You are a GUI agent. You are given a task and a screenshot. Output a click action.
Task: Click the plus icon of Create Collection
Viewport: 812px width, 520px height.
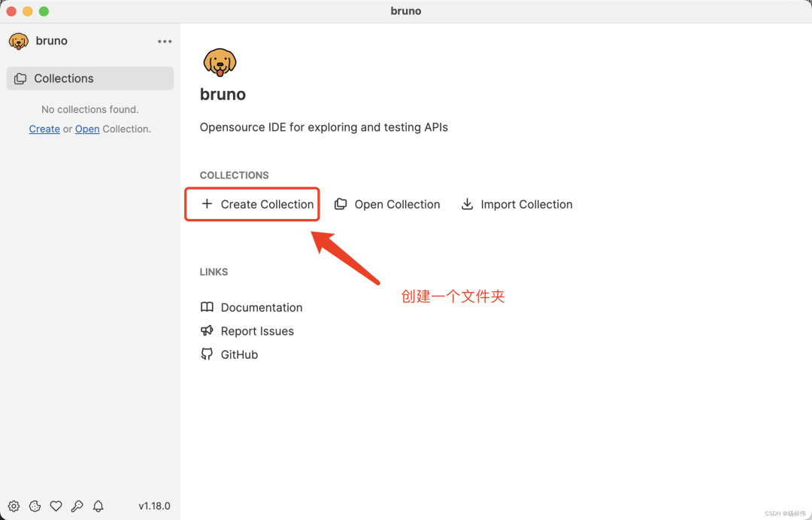click(207, 204)
